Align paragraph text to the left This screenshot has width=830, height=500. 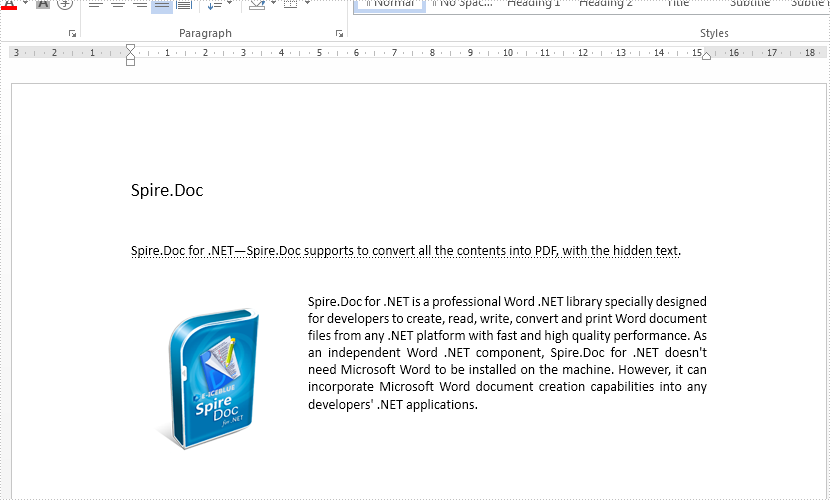point(95,5)
